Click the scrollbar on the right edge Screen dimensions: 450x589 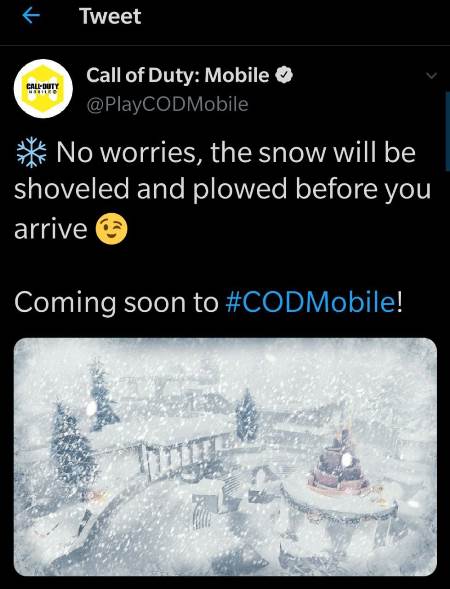coord(447,131)
